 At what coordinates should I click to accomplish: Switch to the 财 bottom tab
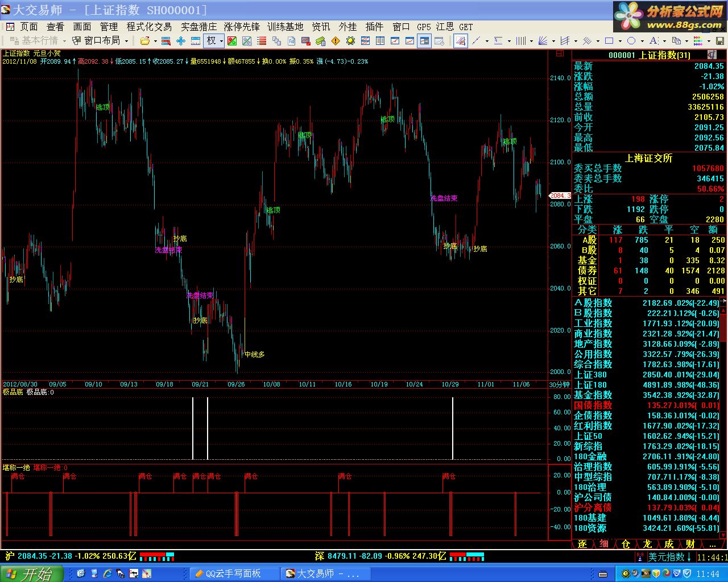click(690, 544)
